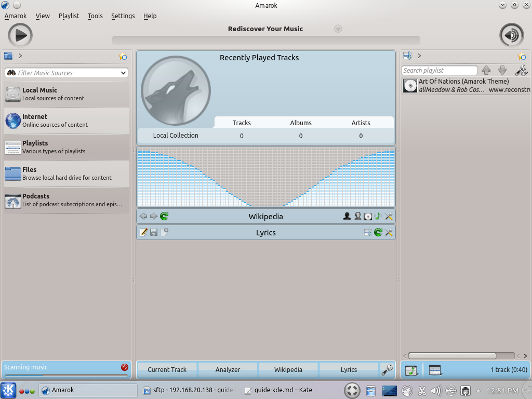532x399 pixels.
Task: Show Wikipedia album page icon
Action: tap(368, 216)
